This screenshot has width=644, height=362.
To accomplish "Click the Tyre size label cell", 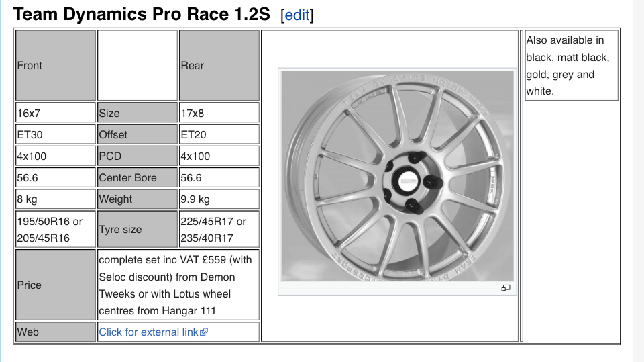I will click(137, 229).
